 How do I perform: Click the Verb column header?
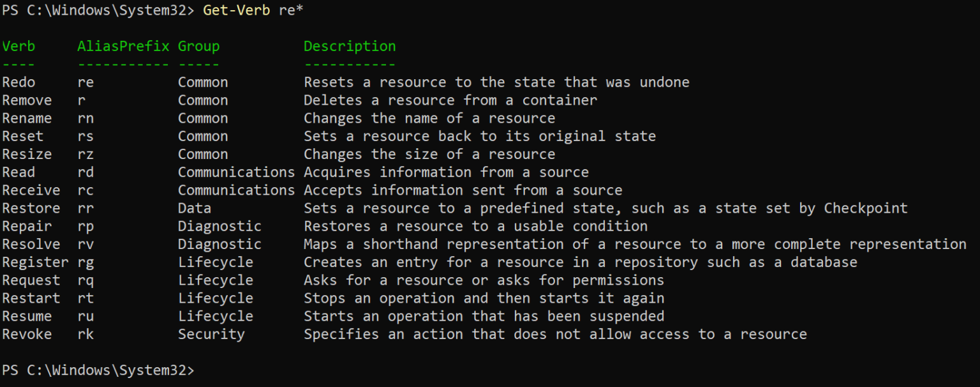19,47
